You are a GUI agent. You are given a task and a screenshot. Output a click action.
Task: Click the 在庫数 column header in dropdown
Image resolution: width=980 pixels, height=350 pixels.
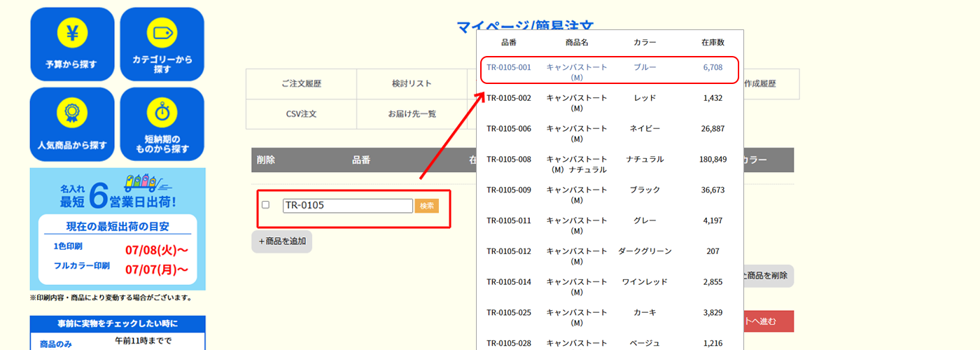point(713,43)
